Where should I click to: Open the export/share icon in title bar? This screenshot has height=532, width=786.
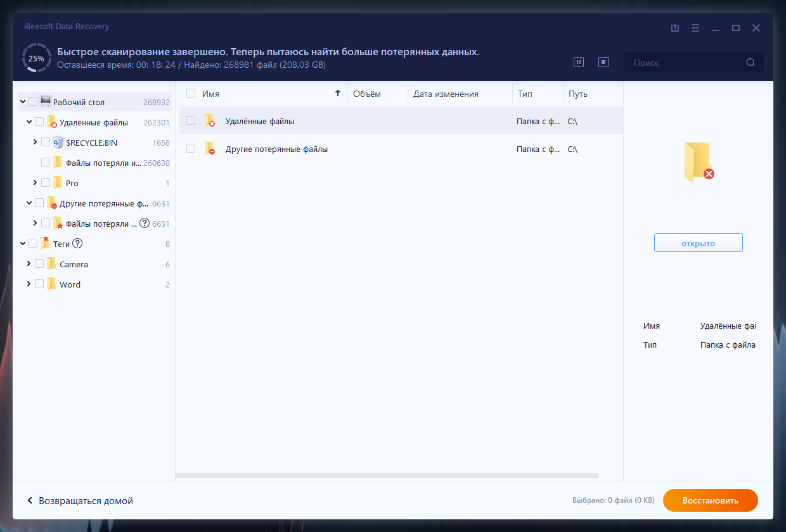675,28
